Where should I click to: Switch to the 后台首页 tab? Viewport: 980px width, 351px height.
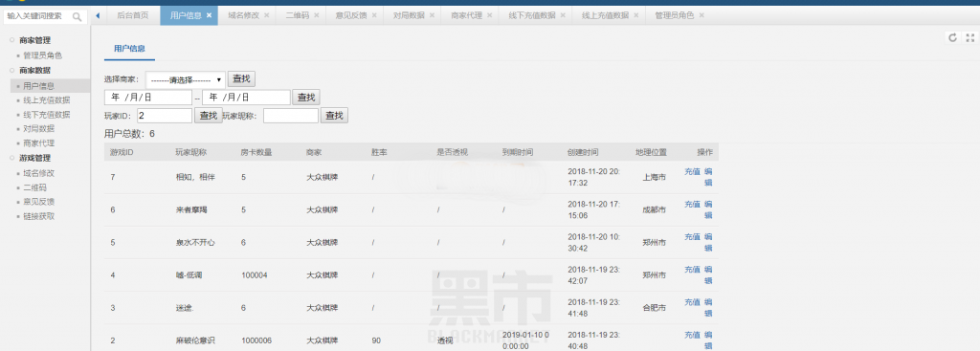(132, 15)
